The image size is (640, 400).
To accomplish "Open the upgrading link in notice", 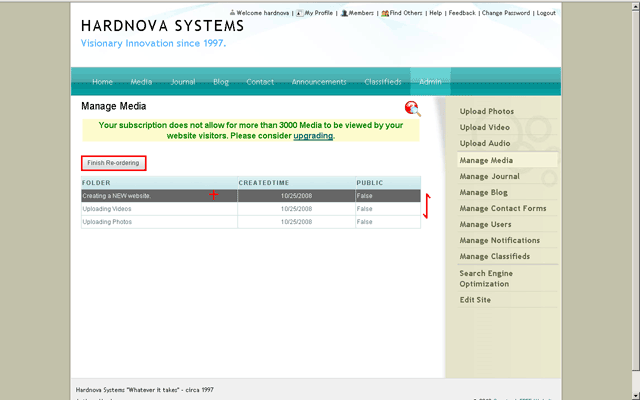I will [x=312, y=135].
